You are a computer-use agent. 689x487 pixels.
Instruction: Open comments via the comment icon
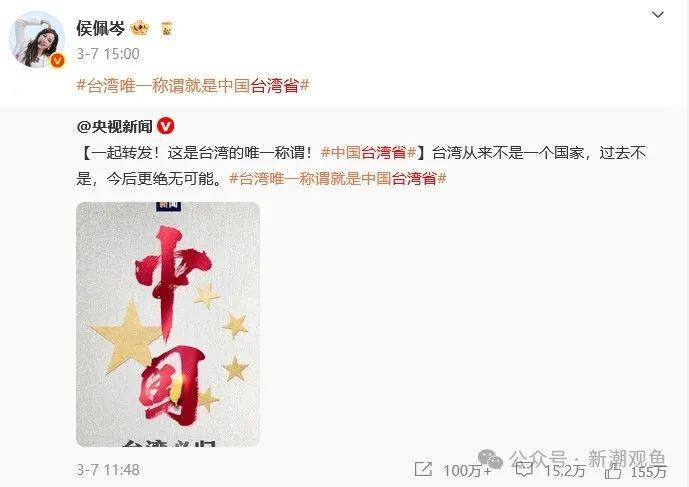coord(524,469)
